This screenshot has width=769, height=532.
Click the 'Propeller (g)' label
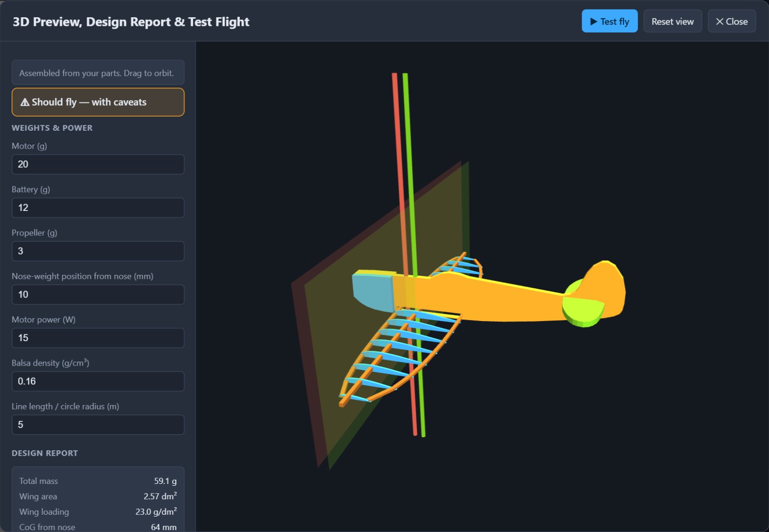point(35,233)
